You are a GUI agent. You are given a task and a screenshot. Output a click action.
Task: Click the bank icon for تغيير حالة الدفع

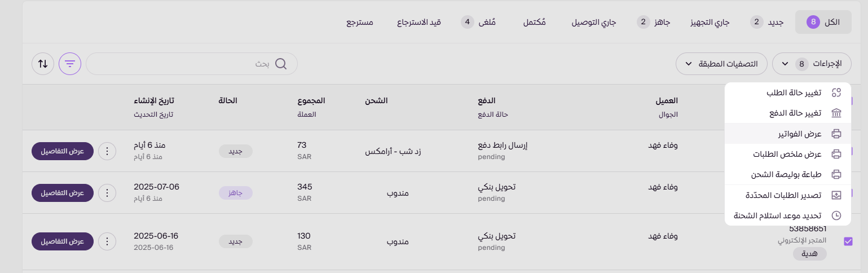(836, 113)
